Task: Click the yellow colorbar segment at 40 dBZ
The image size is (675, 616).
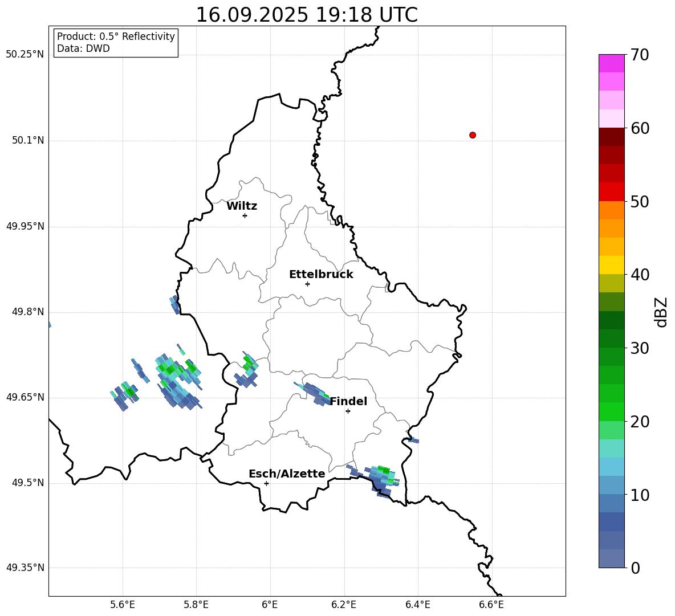Action: (611, 265)
